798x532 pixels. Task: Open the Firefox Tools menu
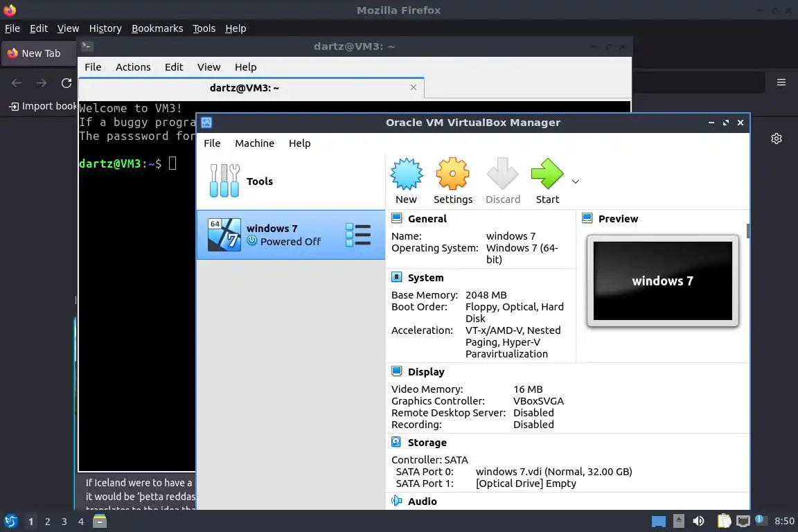[x=204, y=28]
